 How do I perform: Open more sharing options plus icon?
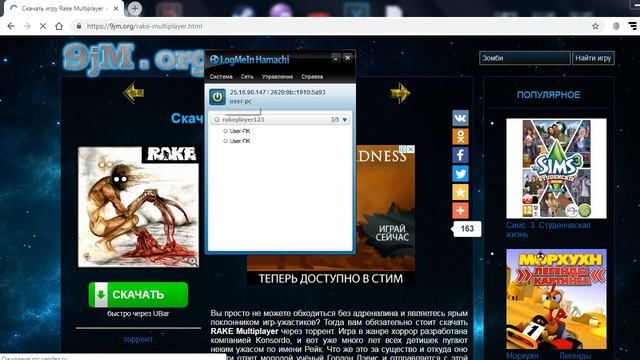click(x=460, y=211)
